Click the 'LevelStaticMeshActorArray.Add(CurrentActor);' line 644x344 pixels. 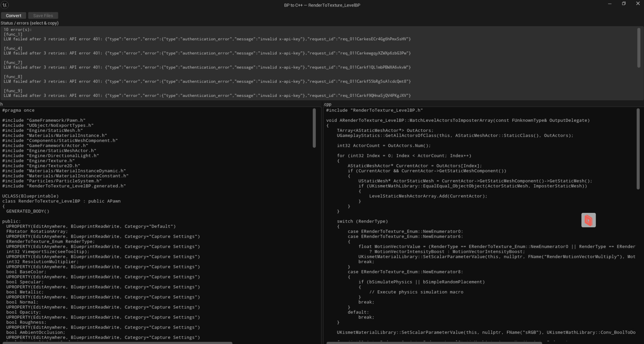pos(428,196)
